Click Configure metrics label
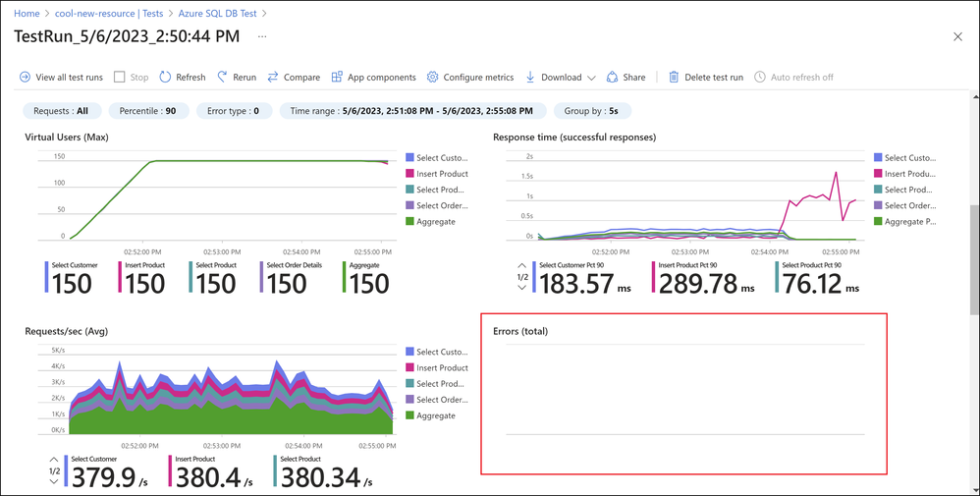Viewport: 980px width, 496px height. tap(479, 78)
